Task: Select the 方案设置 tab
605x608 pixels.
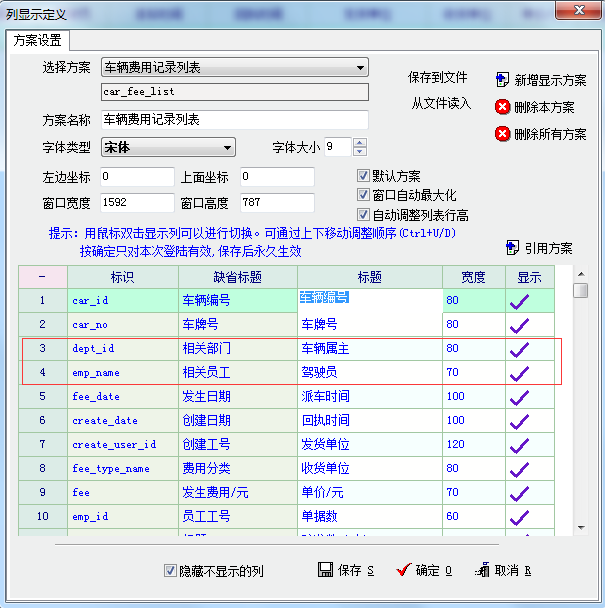Action: point(38,41)
